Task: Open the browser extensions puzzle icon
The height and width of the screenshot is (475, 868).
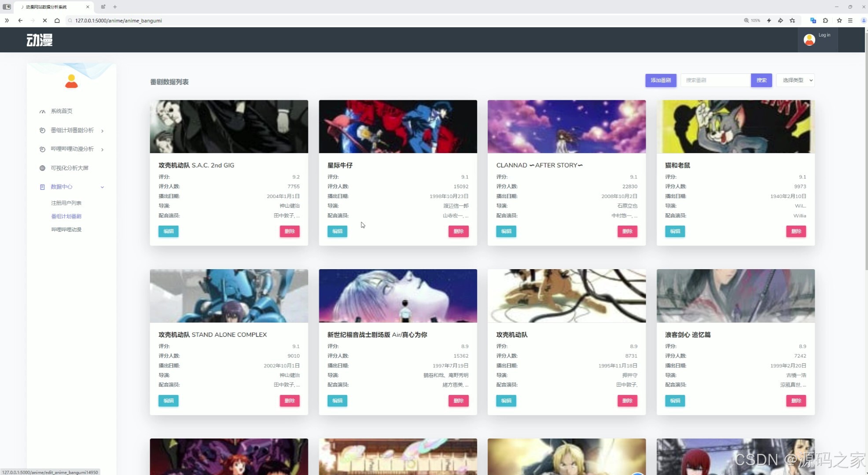Action: [825, 20]
